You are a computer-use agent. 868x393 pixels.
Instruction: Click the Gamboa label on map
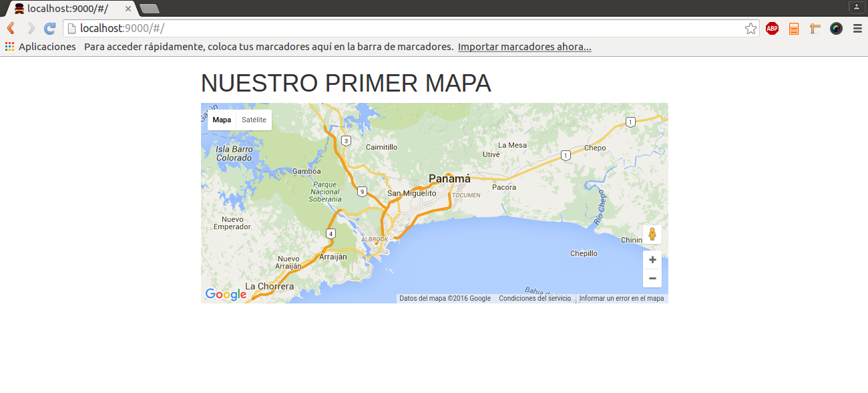[306, 171]
